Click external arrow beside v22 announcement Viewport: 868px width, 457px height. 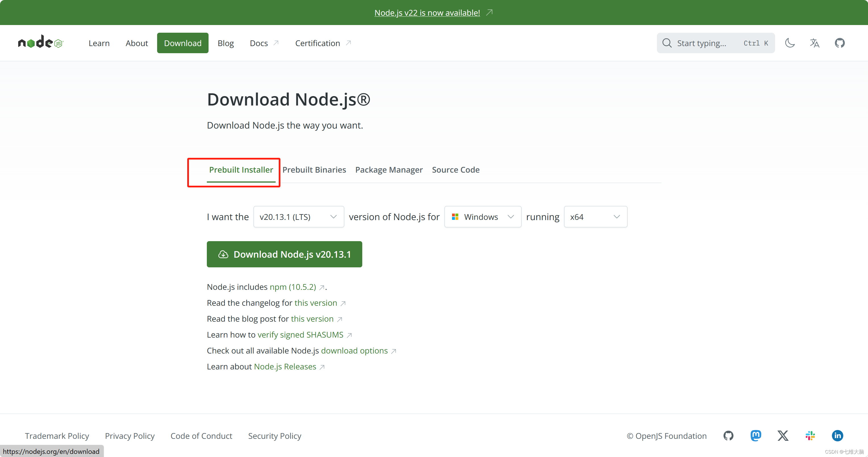click(x=489, y=13)
